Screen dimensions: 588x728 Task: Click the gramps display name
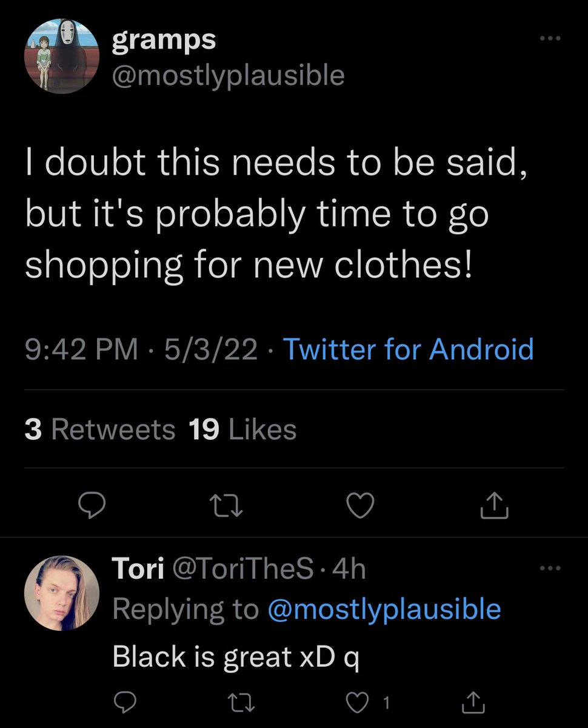164,40
